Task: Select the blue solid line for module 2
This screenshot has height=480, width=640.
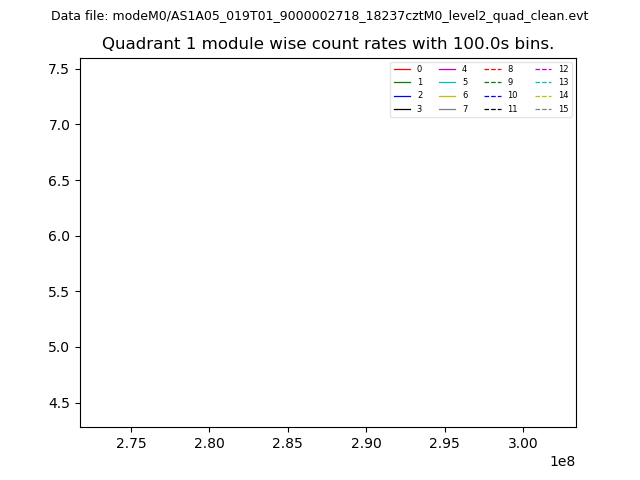Action: tap(402, 95)
